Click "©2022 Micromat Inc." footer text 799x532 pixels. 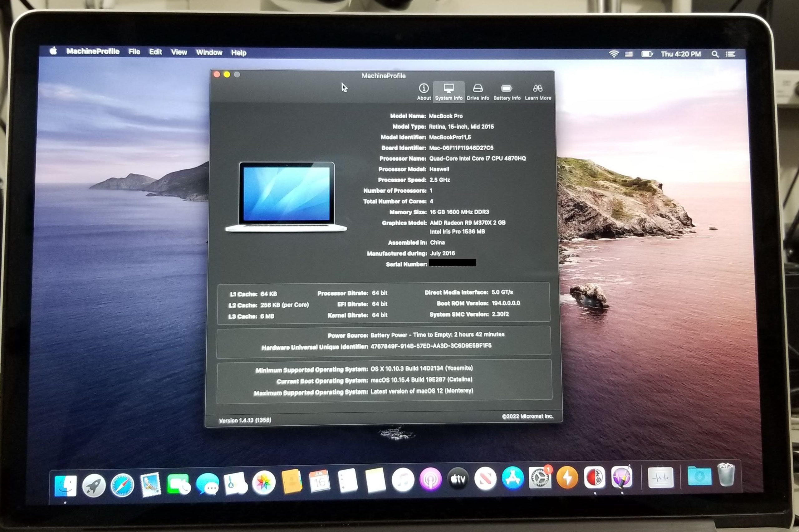527,416
